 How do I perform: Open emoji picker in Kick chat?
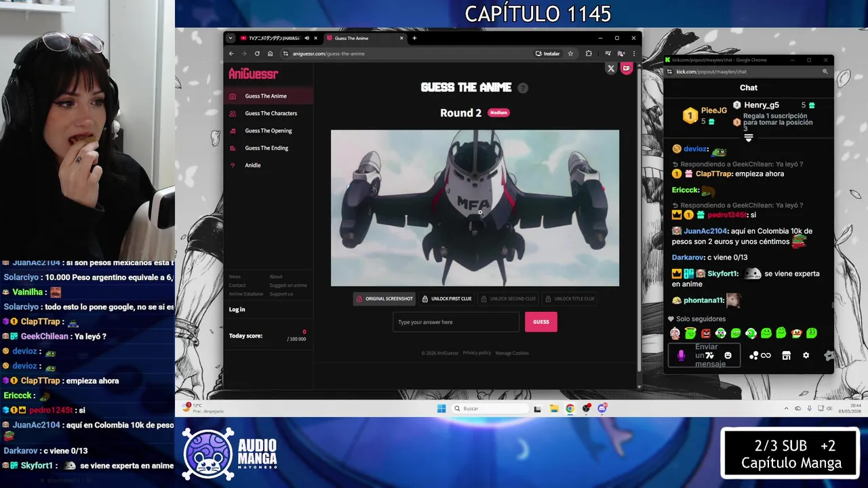click(x=728, y=356)
